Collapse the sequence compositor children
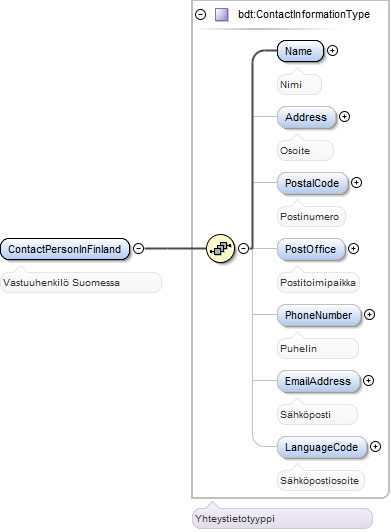 click(x=243, y=248)
